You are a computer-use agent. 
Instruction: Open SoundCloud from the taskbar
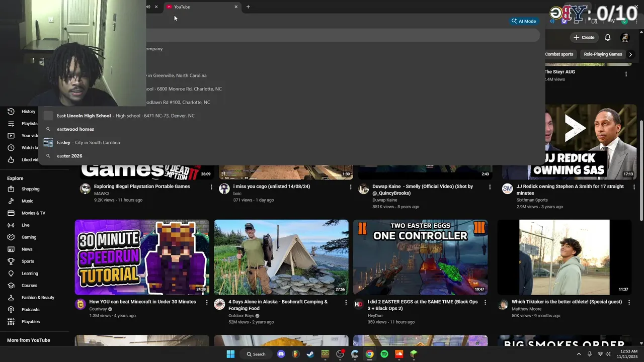click(x=399, y=354)
